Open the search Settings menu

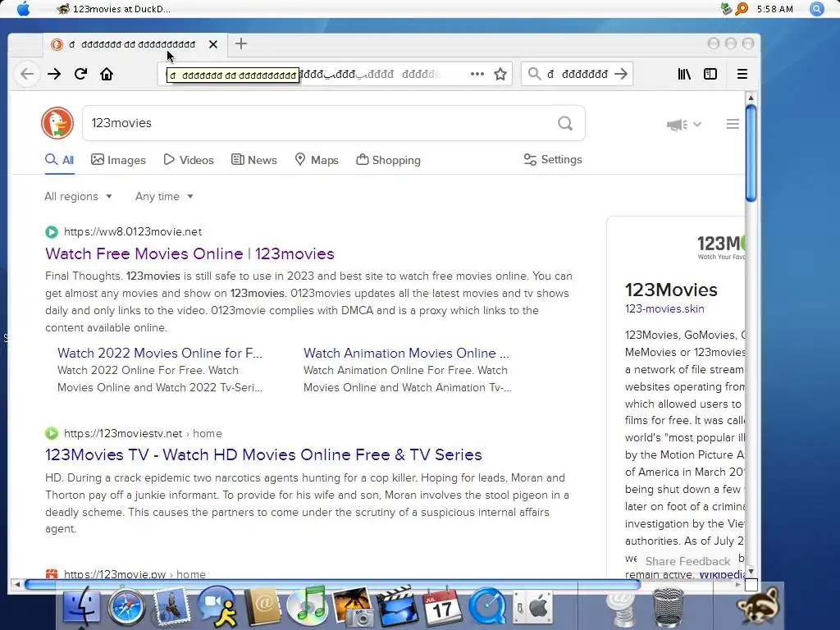point(553,160)
